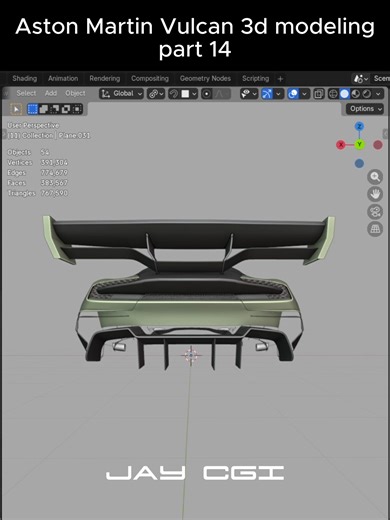Switch to the Rendering workspace tab
The image size is (390, 520).
click(105, 78)
